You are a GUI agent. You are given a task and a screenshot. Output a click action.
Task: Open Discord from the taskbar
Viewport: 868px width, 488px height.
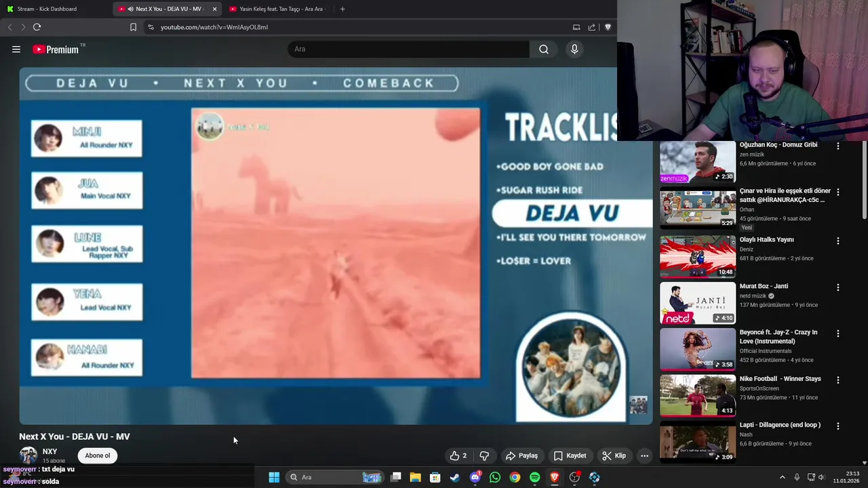[x=475, y=477]
